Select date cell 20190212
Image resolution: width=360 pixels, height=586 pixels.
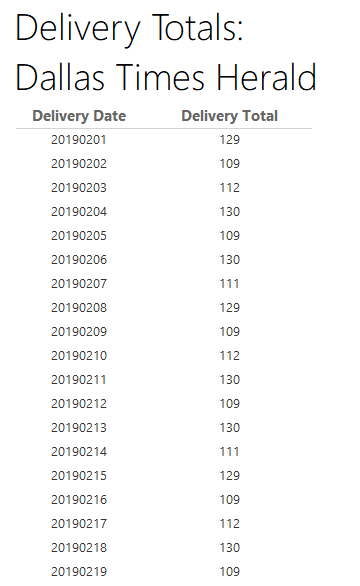(x=79, y=404)
